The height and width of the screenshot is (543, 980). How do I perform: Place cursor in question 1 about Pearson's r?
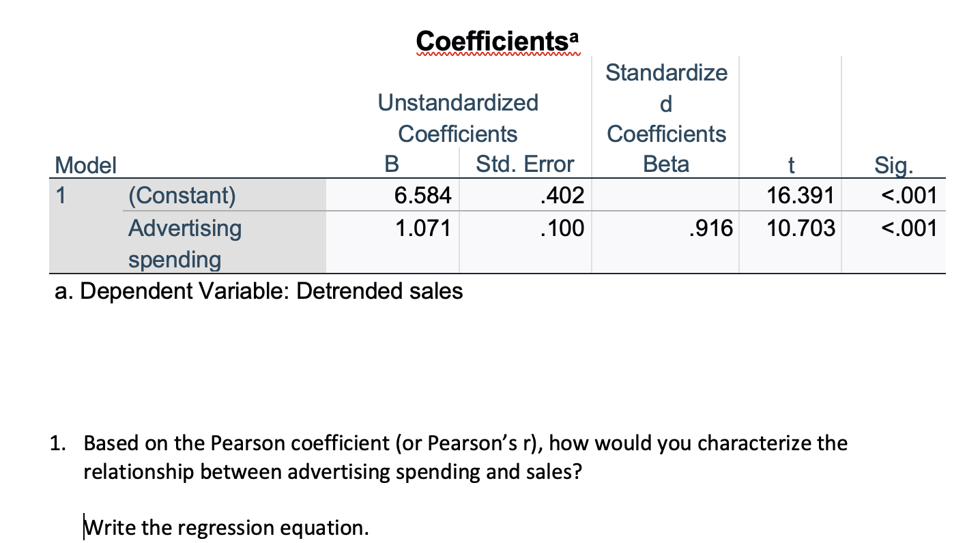(x=465, y=457)
